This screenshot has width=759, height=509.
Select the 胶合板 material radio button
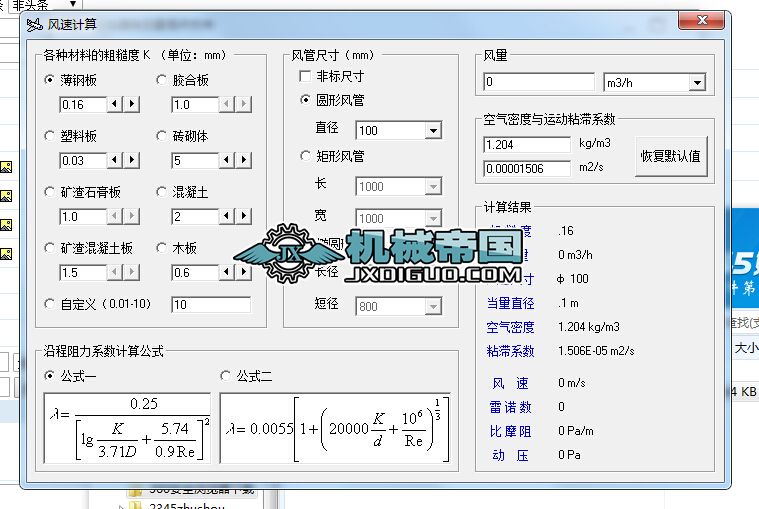pos(161,80)
